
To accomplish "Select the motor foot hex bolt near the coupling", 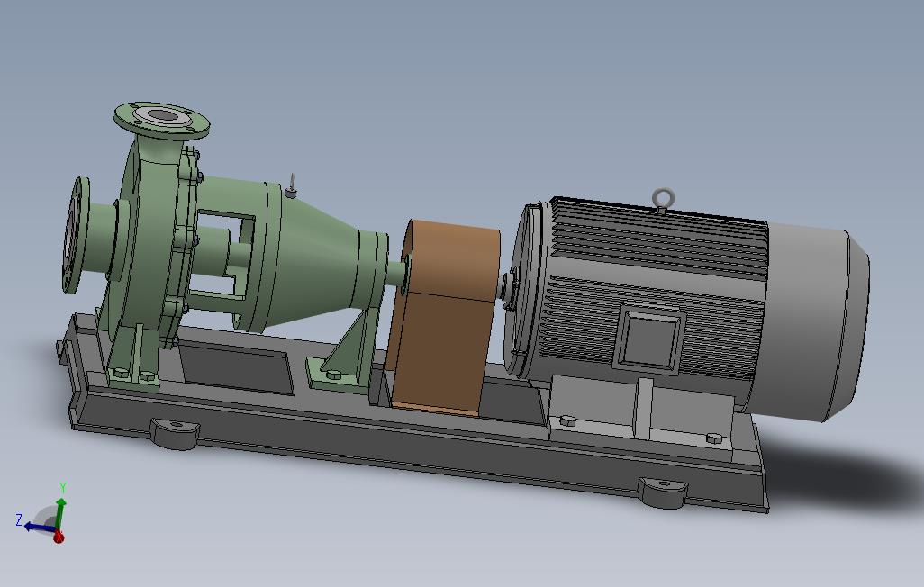I will pos(566,420).
